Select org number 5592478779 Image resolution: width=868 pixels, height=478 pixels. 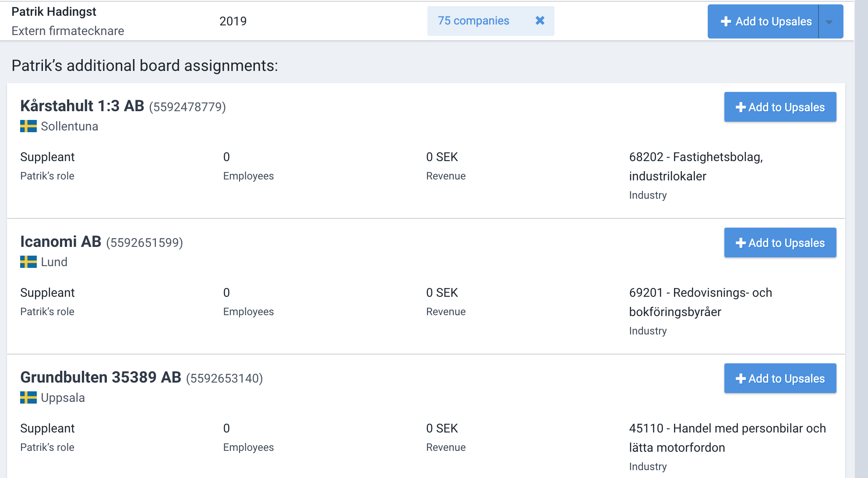[x=187, y=107]
